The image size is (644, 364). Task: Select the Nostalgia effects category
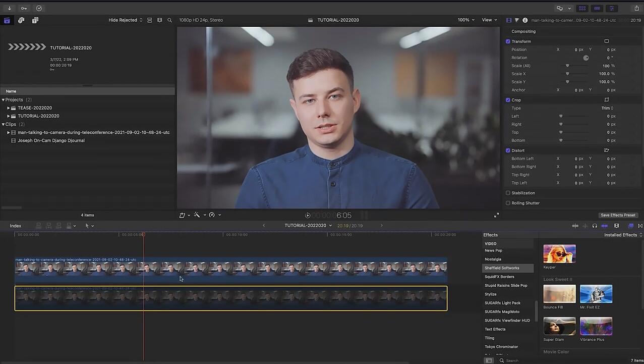pyautogui.click(x=493, y=259)
